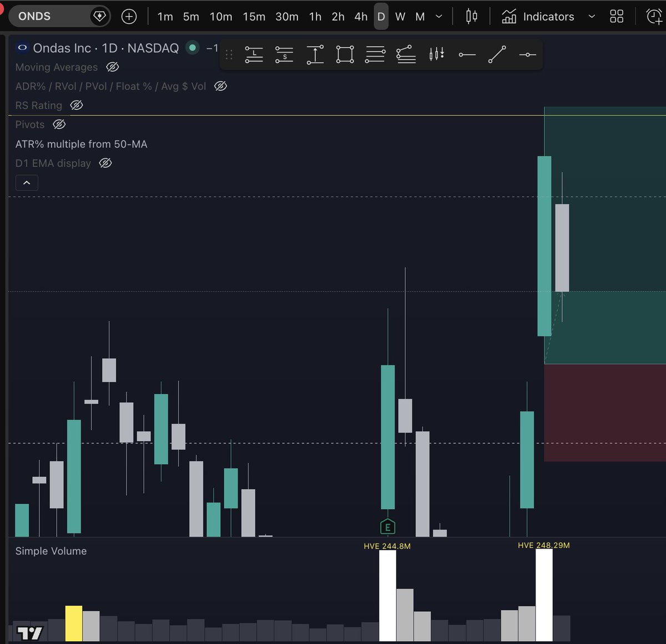This screenshot has height=644, width=666.
Task: Select the Trend-Based Fib Extension tool
Action: [x=406, y=54]
